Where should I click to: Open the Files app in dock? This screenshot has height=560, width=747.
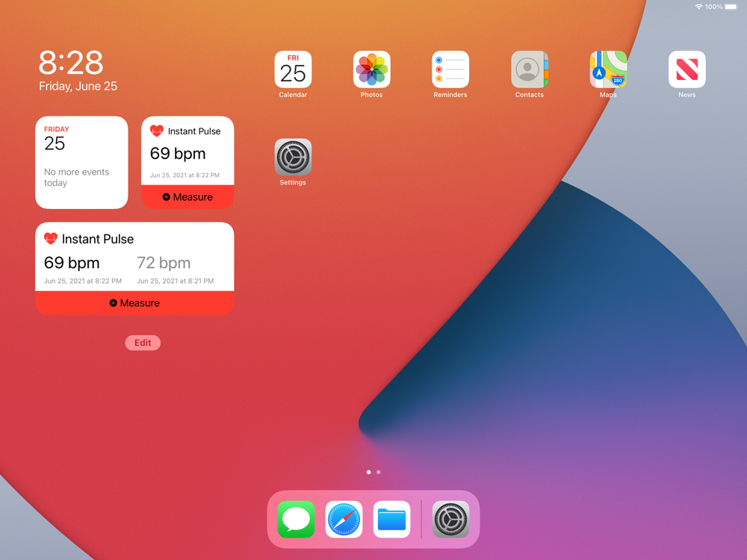(x=391, y=519)
